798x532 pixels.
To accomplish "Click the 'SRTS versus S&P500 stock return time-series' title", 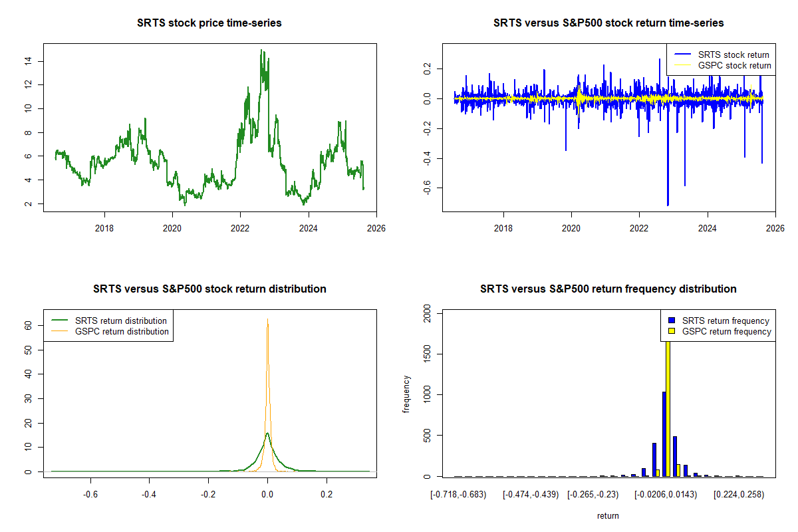I will point(608,23).
